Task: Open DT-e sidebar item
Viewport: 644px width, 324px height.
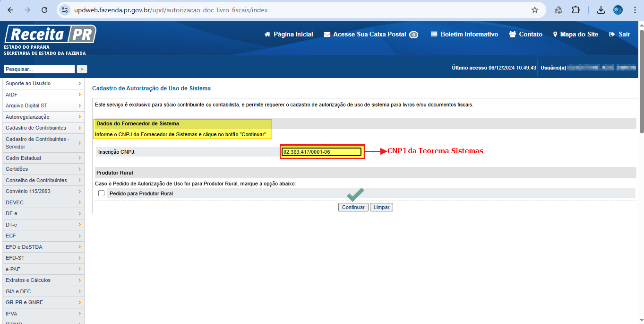Action: [x=43, y=225]
